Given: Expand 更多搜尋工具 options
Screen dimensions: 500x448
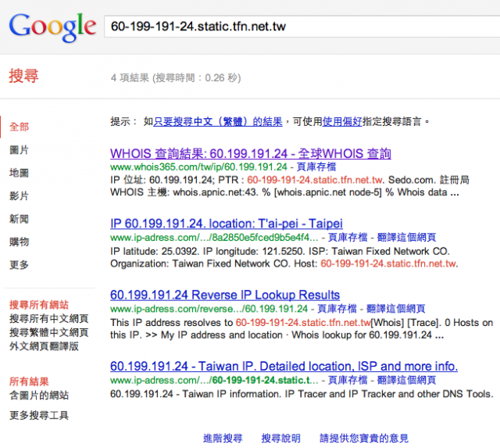Looking at the screenshot, I should [39, 415].
